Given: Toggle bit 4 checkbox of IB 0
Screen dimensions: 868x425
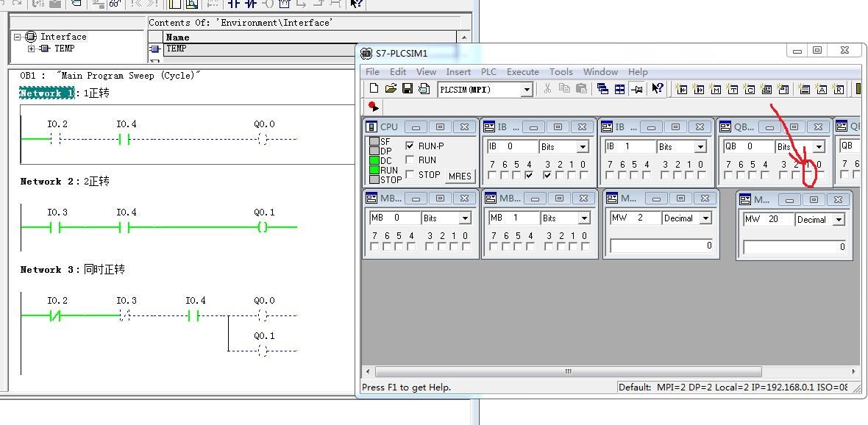Looking at the screenshot, I should (529, 176).
